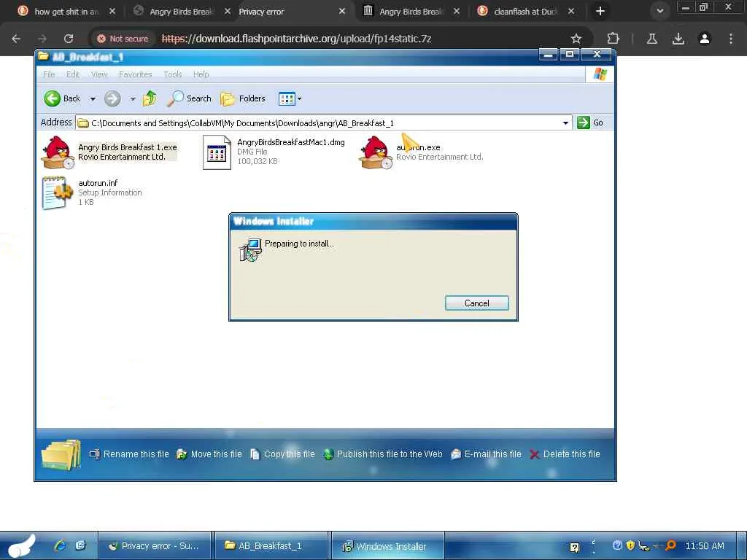Screen dimensions: 747x560
Task: Click the browser forward arrow
Action: [x=42, y=39]
